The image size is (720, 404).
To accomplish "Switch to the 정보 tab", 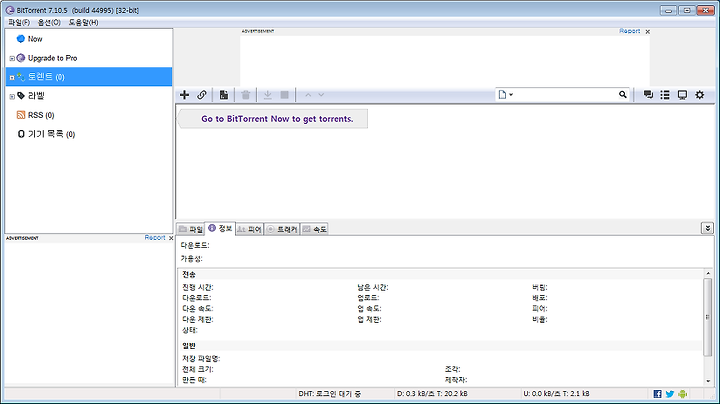I will pyautogui.click(x=220, y=228).
